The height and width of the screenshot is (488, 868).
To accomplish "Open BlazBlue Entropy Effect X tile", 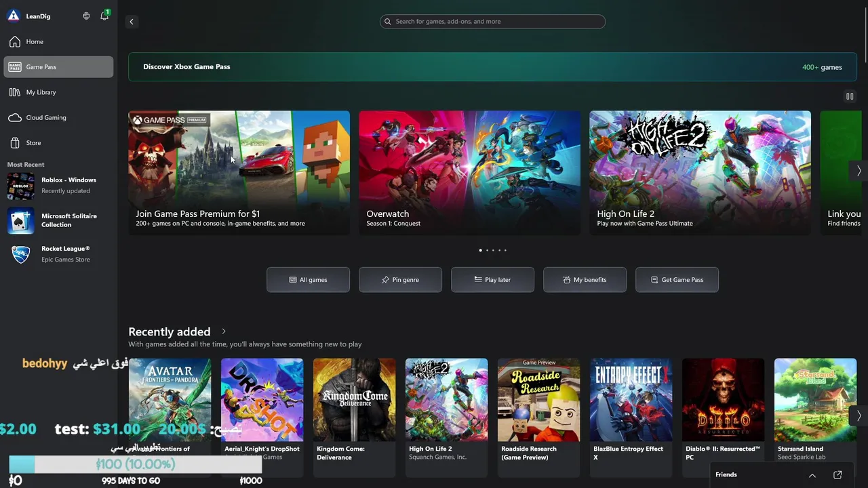I will (631, 418).
